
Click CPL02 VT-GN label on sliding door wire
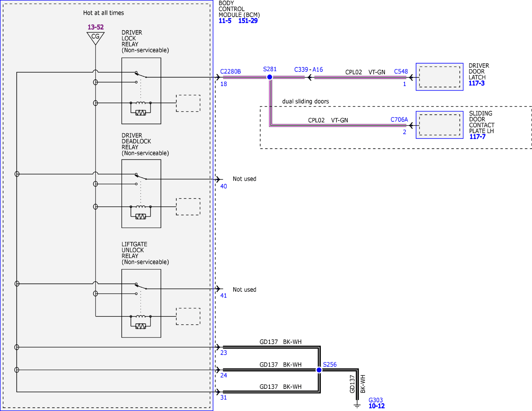coord(328,120)
